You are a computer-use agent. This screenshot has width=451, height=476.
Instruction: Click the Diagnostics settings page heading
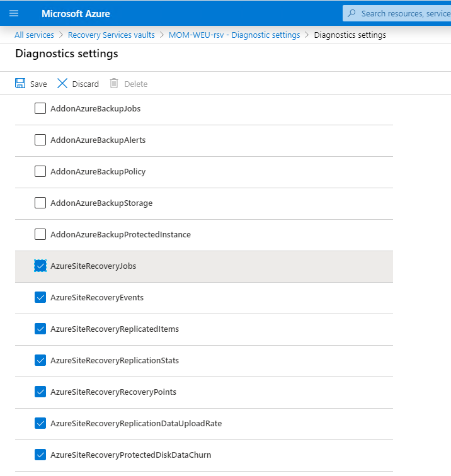pyautogui.click(x=67, y=54)
